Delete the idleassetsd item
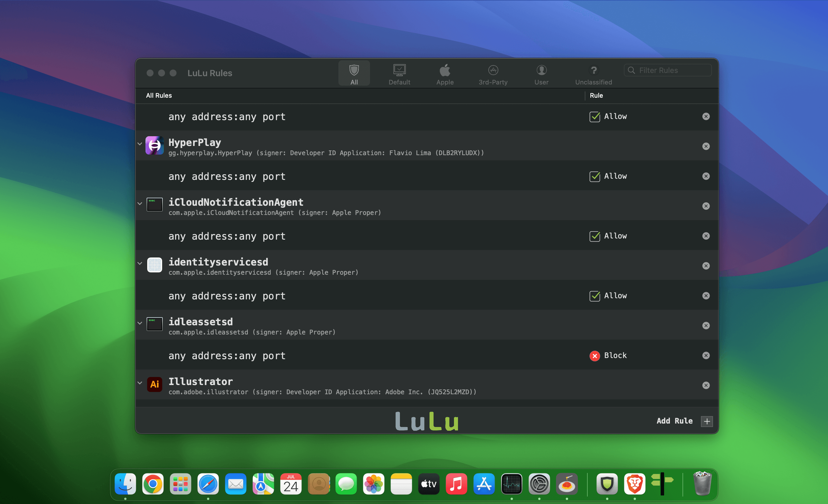 tap(706, 325)
